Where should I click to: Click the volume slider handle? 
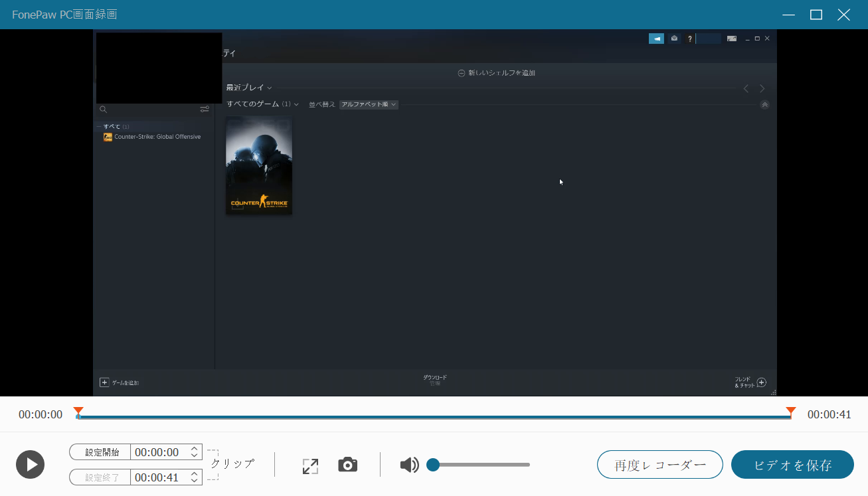[x=433, y=465]
